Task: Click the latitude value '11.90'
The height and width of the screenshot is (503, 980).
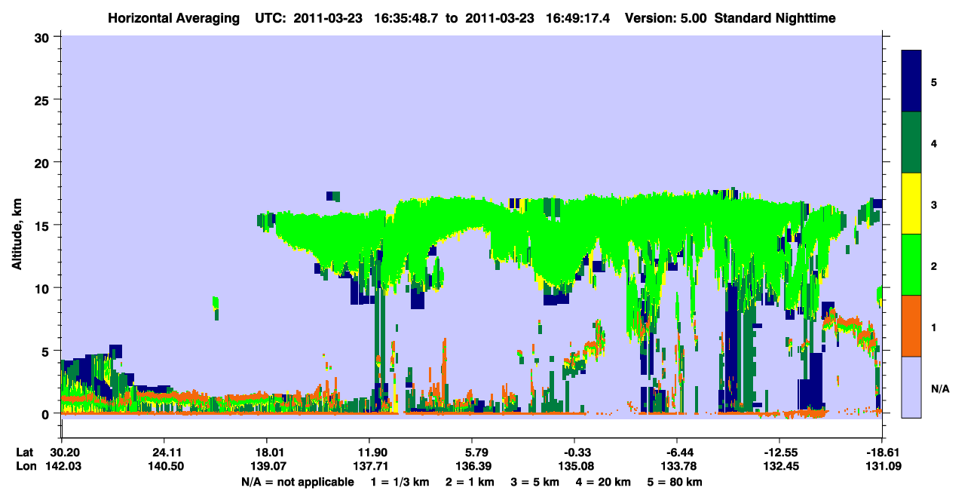Action: (369, 452)
